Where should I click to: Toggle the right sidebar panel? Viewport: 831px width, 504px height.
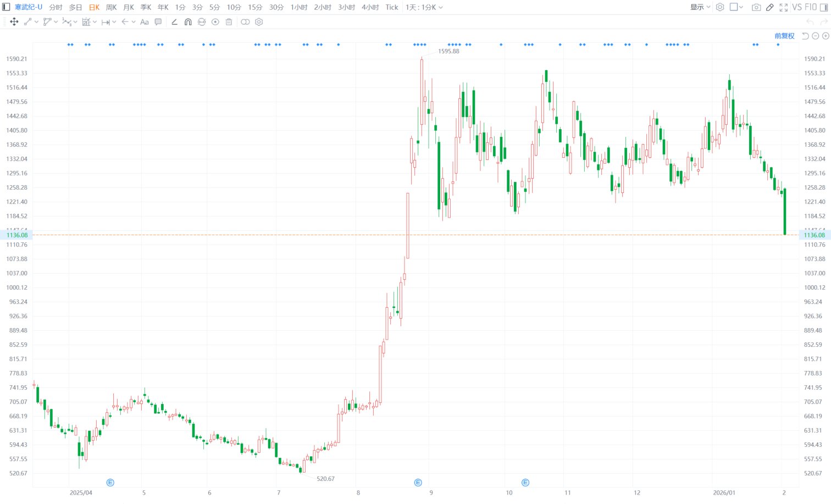click(x=824, y=7)
